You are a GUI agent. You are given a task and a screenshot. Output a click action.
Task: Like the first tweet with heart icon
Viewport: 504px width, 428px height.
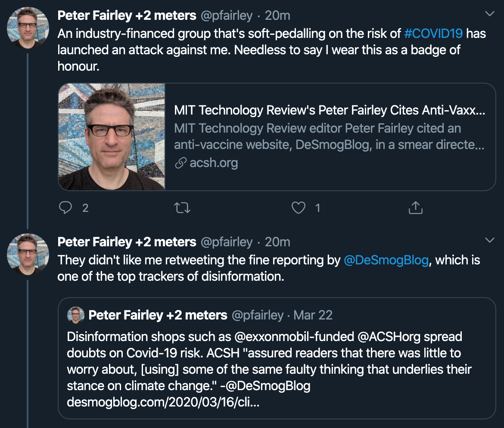[298, 208]
